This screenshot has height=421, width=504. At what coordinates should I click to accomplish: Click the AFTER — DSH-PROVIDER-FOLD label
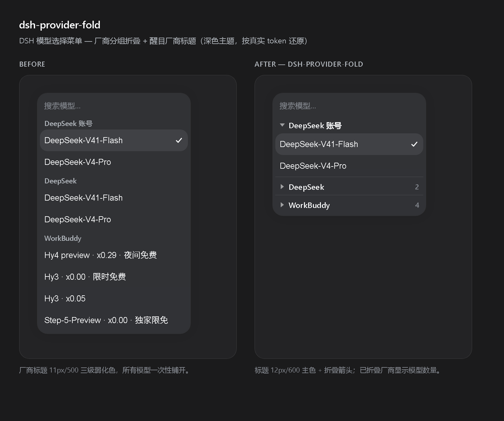point(309,64)
